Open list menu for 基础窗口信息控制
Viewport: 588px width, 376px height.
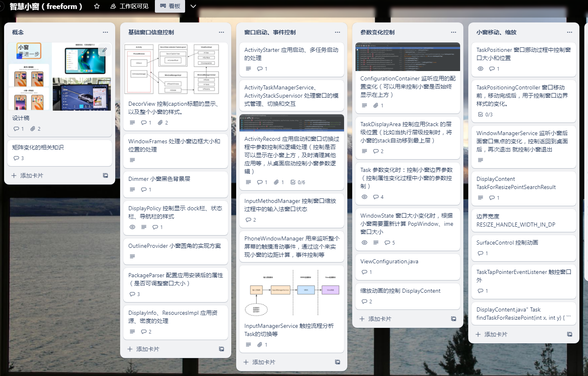click(221, 32)
